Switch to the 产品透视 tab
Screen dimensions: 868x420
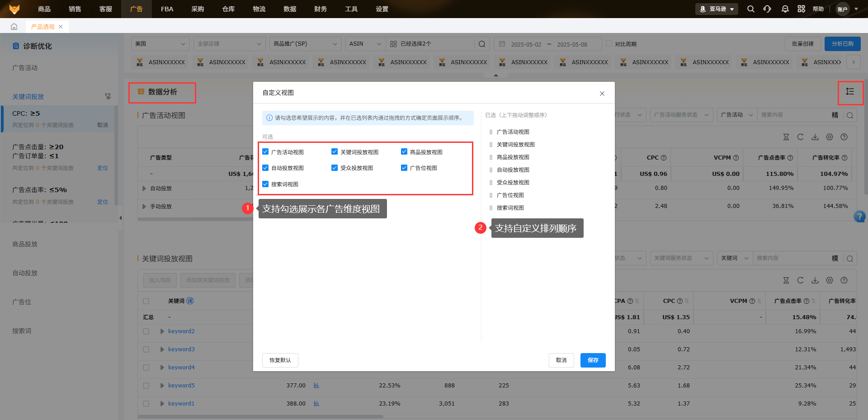(x=42, y=27)
